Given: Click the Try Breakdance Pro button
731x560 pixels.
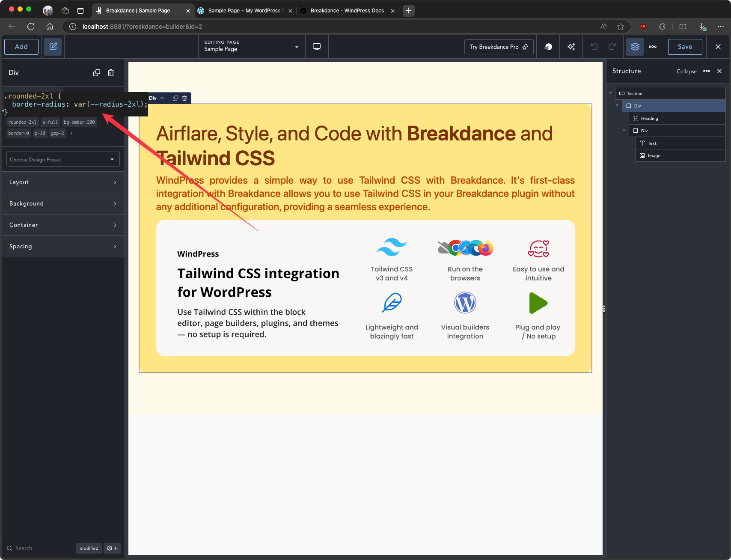Looking at the screenshot, I should pos(499,47).
